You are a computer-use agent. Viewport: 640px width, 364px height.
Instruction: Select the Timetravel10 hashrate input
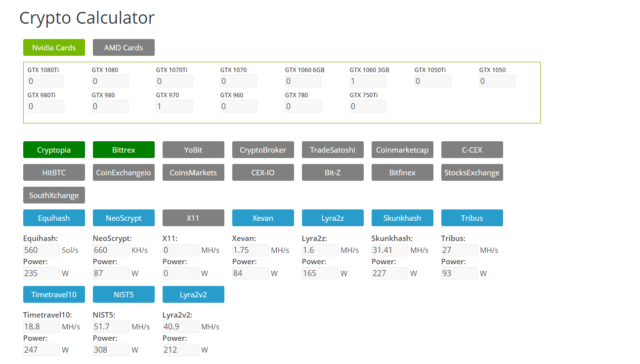point(42,326)
